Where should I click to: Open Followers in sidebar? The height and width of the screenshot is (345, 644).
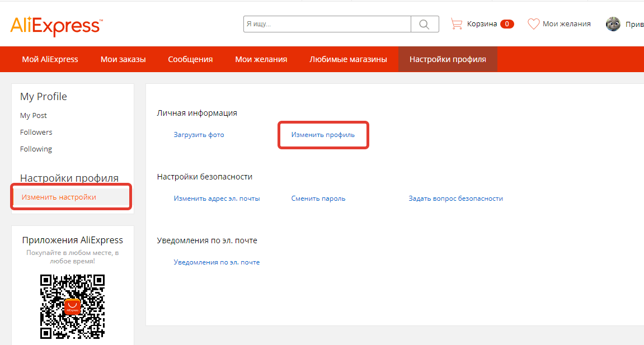click(x=36, y=133)
